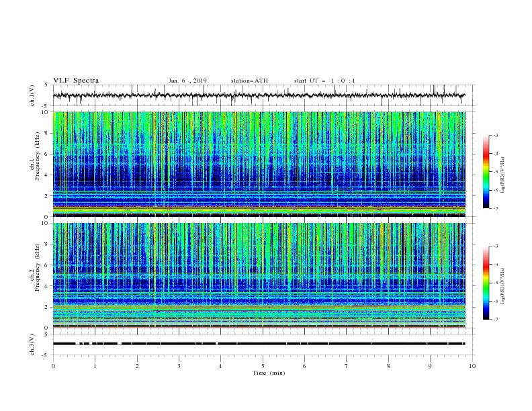Click the lower color scale bar
Image resolution: width=532 pixels, height=411 pixels.
[x=486, y=283]
